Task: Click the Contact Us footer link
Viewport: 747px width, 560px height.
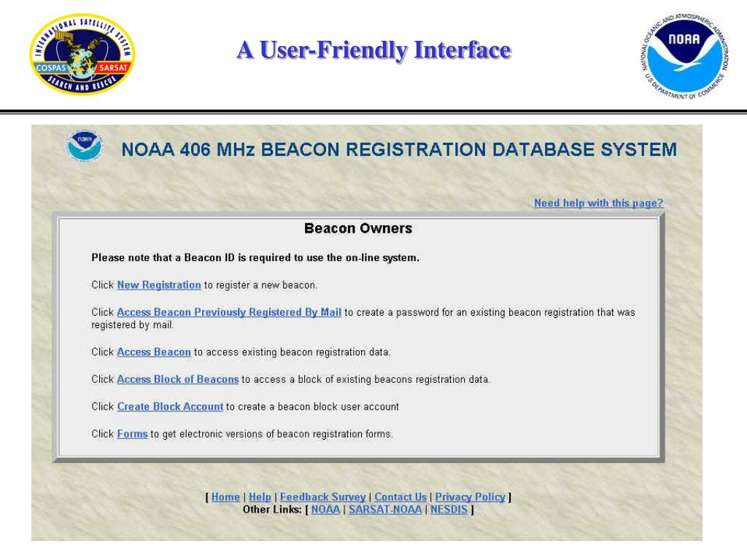Action: point(400,497)
